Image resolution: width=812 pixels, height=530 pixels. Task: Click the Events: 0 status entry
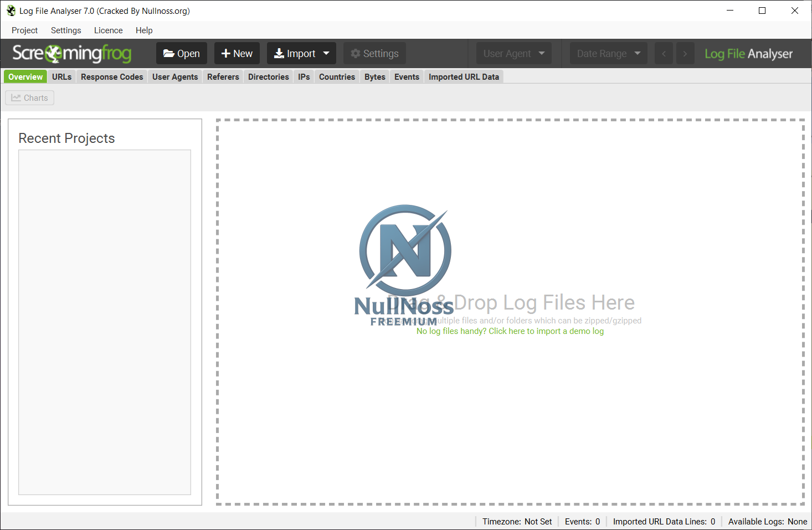click(583, 522)
